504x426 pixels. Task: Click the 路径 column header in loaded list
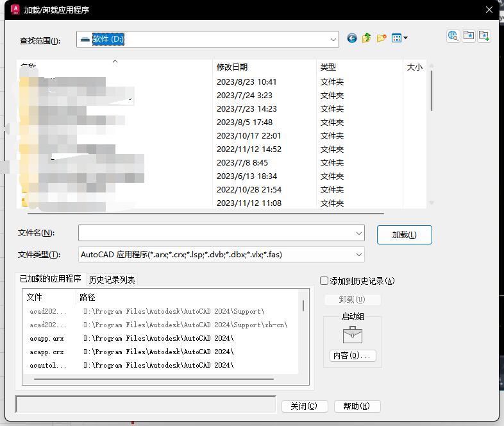click(187, 298)
